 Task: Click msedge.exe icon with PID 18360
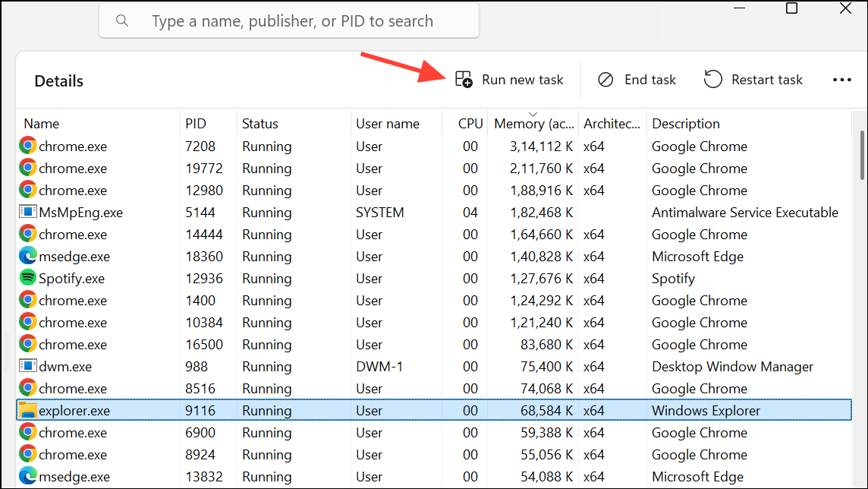click(28, 257)
